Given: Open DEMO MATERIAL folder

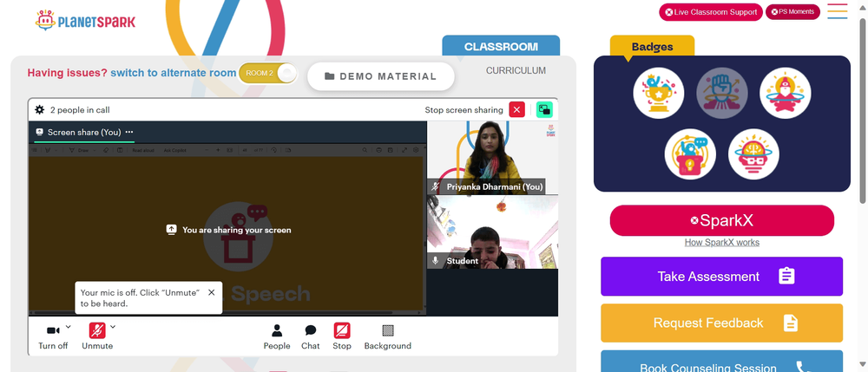Looking at the screenshot, I should point(381,76).
